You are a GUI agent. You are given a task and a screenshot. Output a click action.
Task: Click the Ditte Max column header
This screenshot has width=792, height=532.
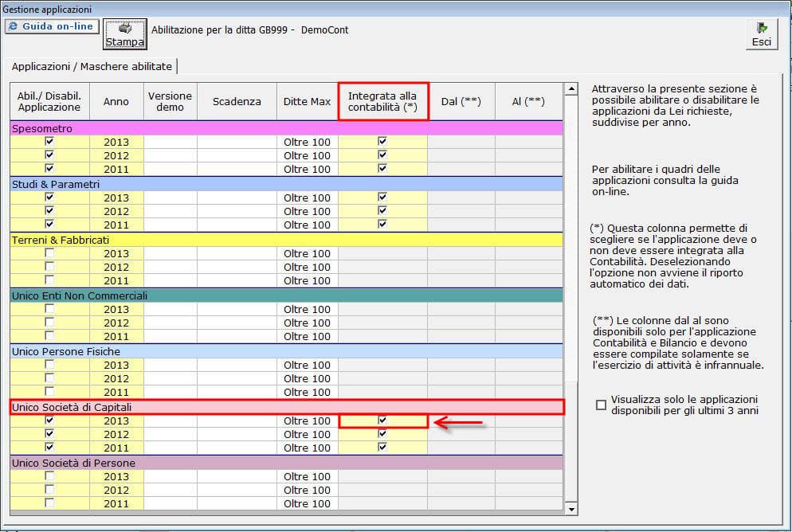tap(307, 101)
